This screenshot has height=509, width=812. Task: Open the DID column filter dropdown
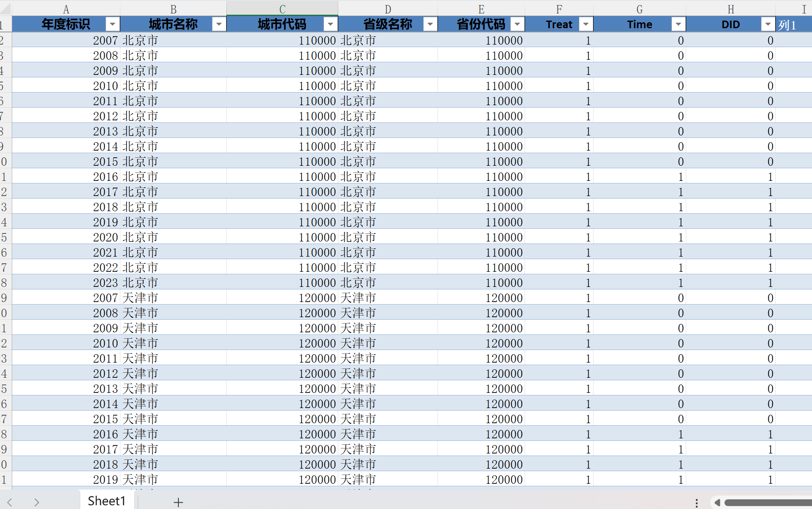tap(768, 24)
